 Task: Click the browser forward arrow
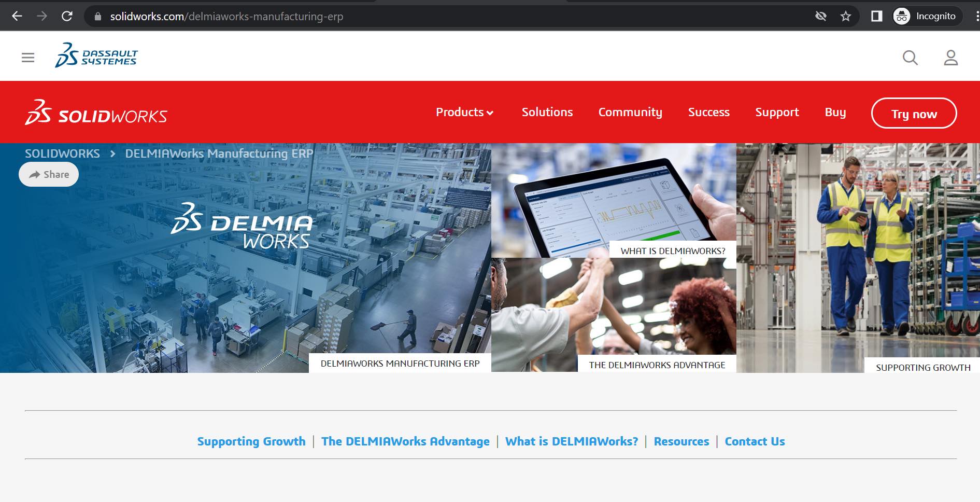pyautogui.click(x=42, y=16)
